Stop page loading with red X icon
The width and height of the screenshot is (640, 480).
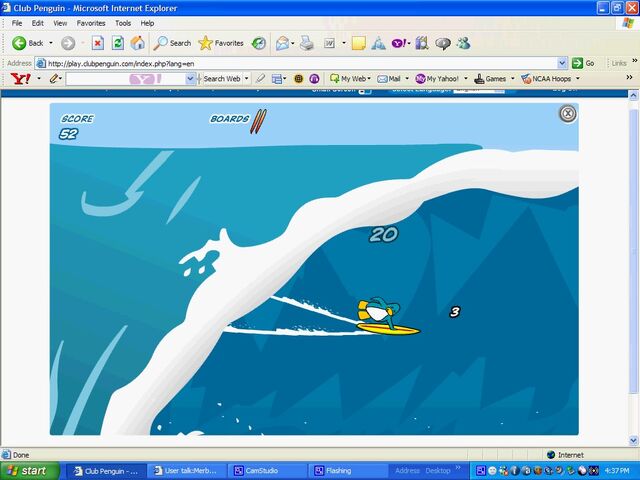coord(98,43)
